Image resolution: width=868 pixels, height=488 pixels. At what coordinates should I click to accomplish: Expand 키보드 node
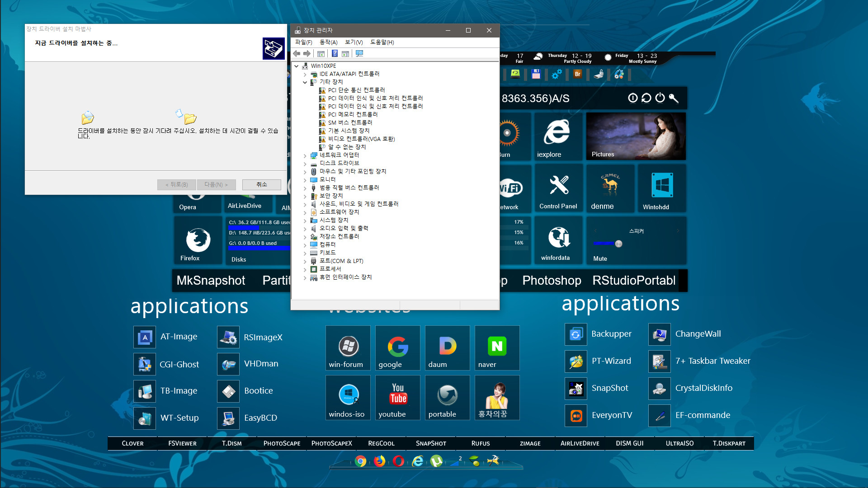pyautogui.click(x=305, y=253)
